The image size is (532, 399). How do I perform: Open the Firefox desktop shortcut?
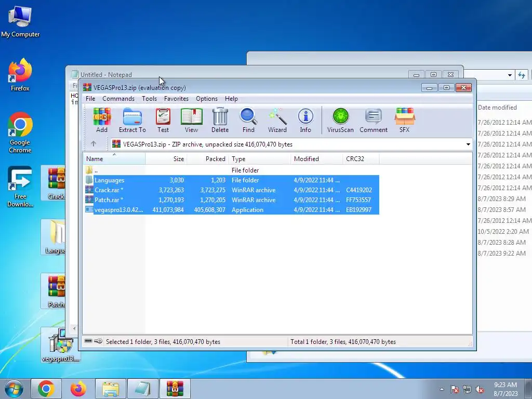click(20, 75)
